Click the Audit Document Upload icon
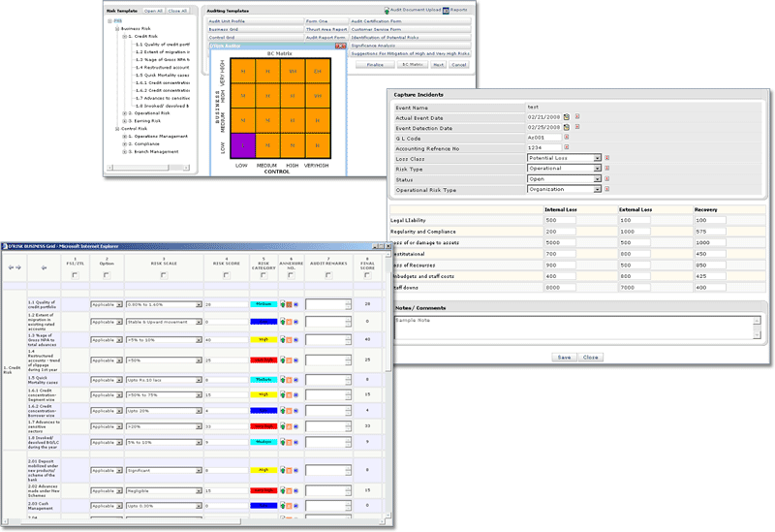This screenshot has height=532, width=775. pos(384,9)
